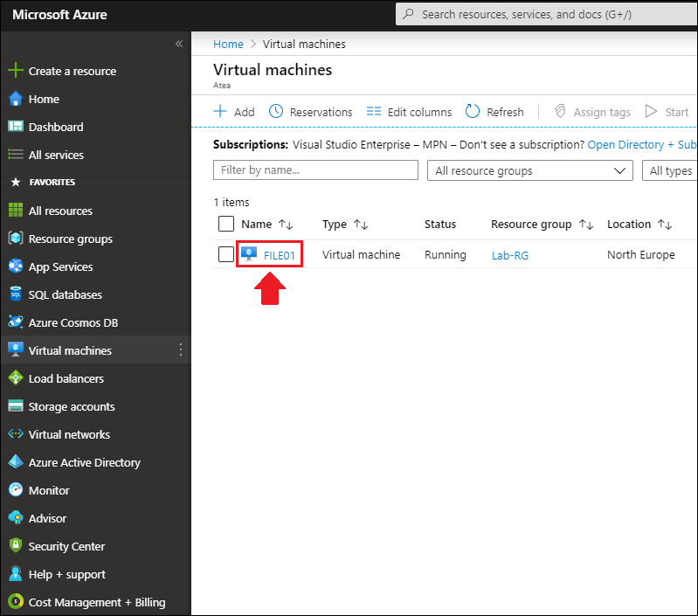Click the Virtual machines breadcrumb text
This screenshot has width=698, height=616.
point(304,44)
